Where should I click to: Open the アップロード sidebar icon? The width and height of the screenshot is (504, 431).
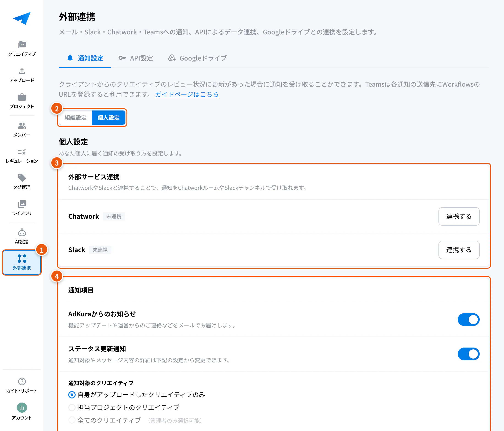[22, 71]
